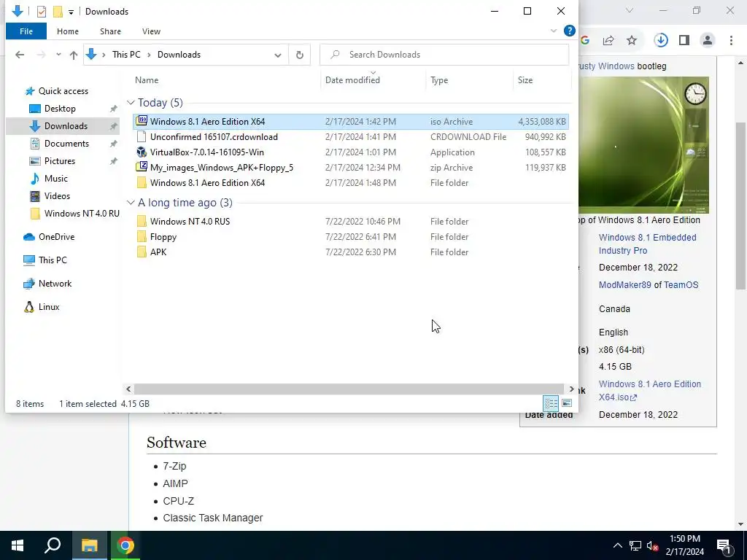Viewport: 747px width, 560px height.
Task: Bookmark page with Chrome star icon
Action: (x=632, y=41)
